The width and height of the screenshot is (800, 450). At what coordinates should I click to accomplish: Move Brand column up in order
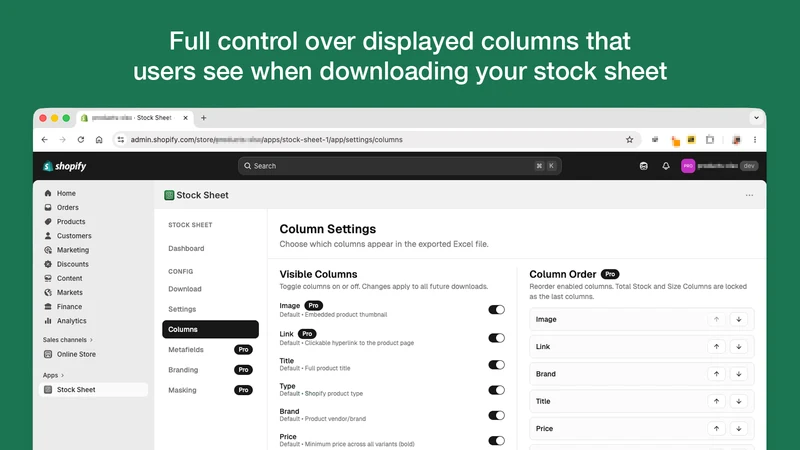pyautogui.click(x=716, y=374)
